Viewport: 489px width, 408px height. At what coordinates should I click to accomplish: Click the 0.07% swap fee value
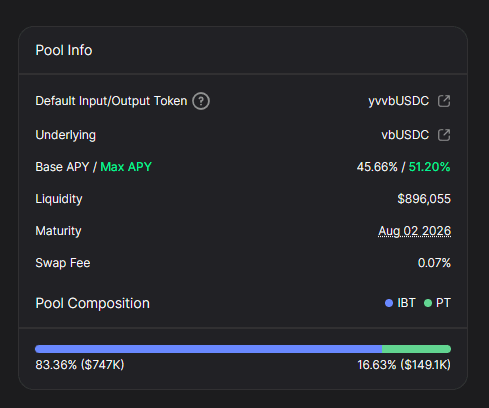[434, 263]
